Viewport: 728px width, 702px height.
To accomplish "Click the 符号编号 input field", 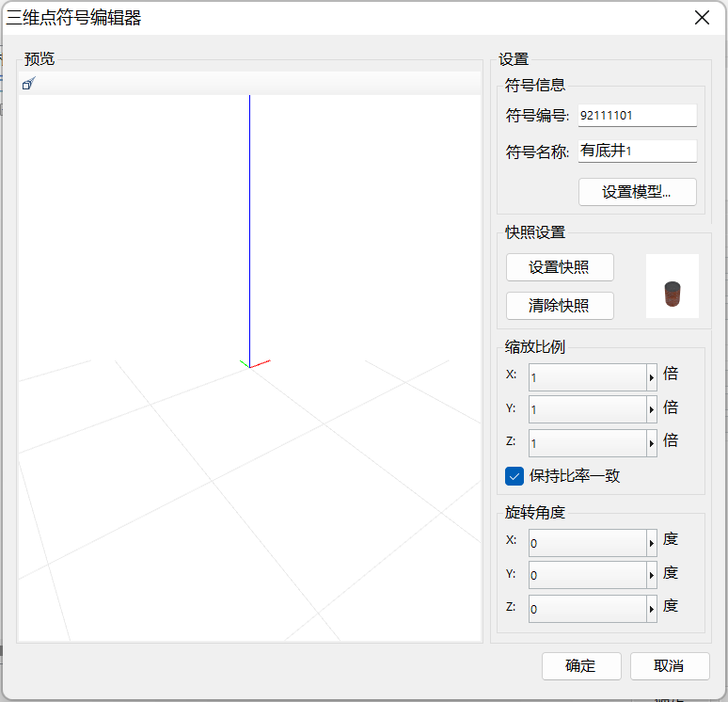I will click(x=637, y=115).
